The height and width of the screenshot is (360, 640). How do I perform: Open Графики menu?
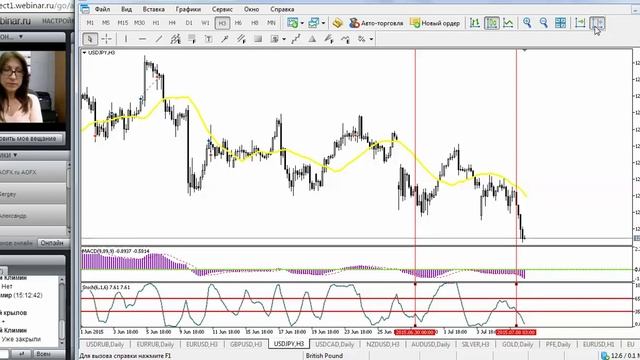tap(188, 9)
